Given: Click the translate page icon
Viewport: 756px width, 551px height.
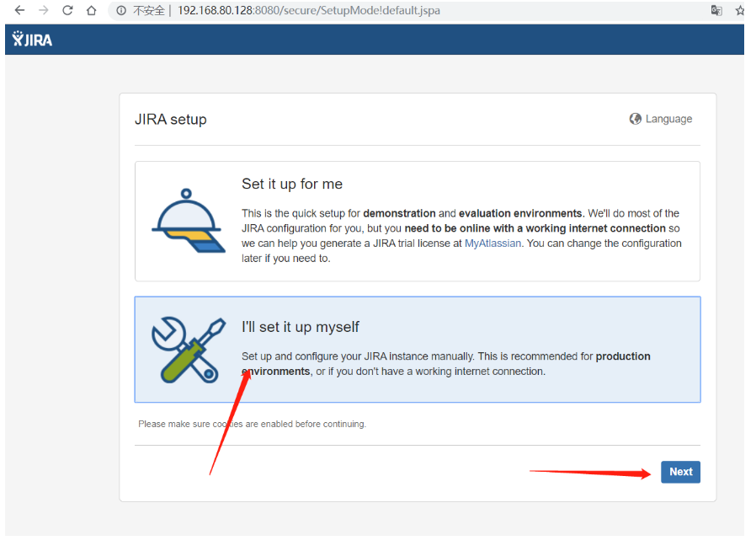Looking at the screenshot, I should [x=716, y=10].
